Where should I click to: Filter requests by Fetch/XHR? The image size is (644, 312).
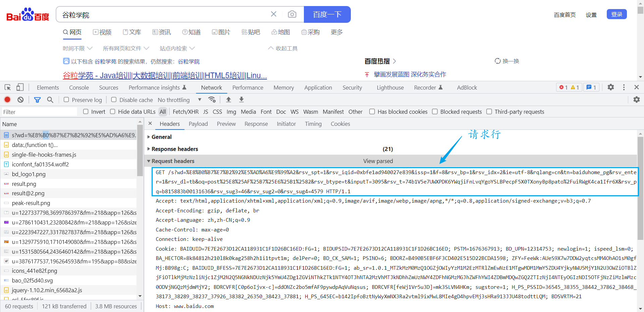185,112
